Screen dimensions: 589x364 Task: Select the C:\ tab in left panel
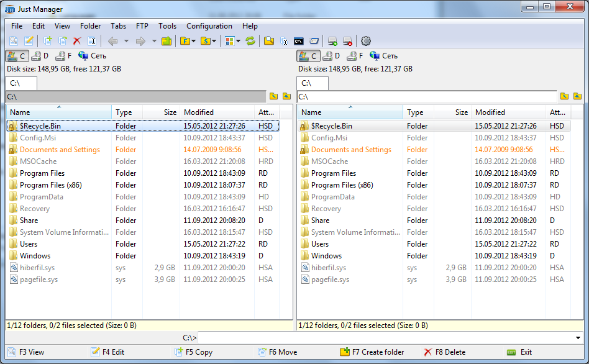21,83
